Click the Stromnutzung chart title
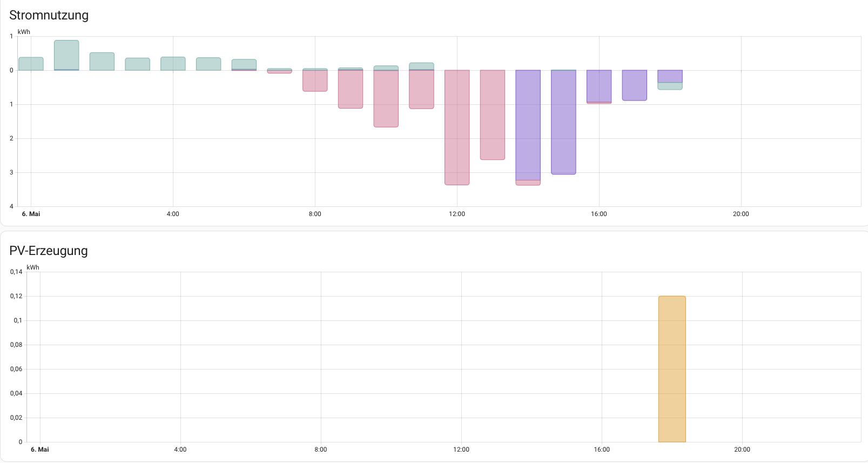The image size is (868, 463). tap(49, 15)
